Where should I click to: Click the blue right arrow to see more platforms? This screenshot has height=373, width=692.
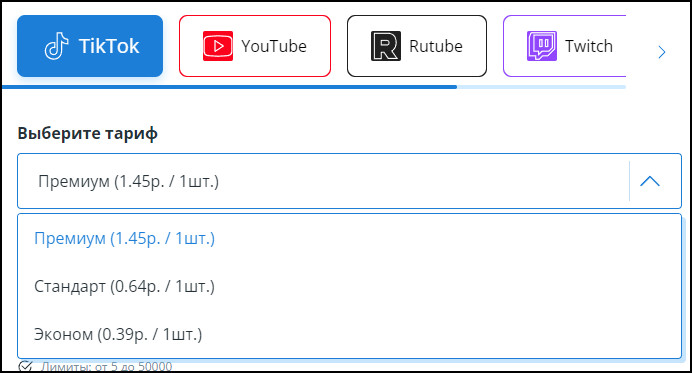(661, 52)
